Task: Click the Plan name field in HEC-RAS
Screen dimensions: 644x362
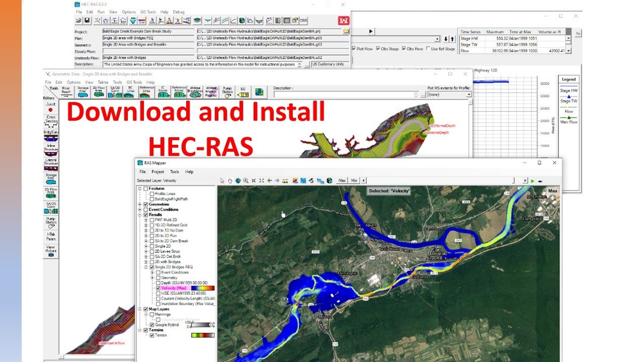Action: [x=148, y=38]
